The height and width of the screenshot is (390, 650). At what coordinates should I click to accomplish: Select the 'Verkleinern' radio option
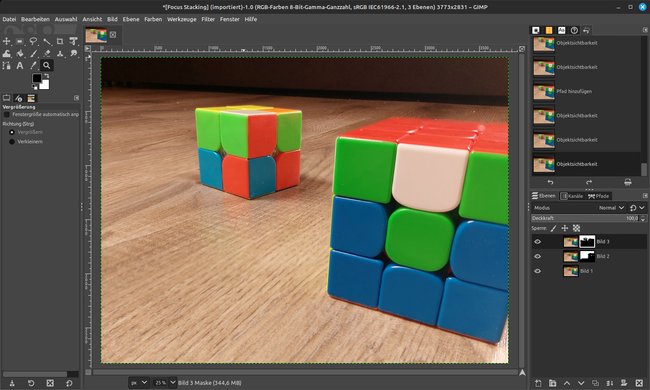point(12,142)
